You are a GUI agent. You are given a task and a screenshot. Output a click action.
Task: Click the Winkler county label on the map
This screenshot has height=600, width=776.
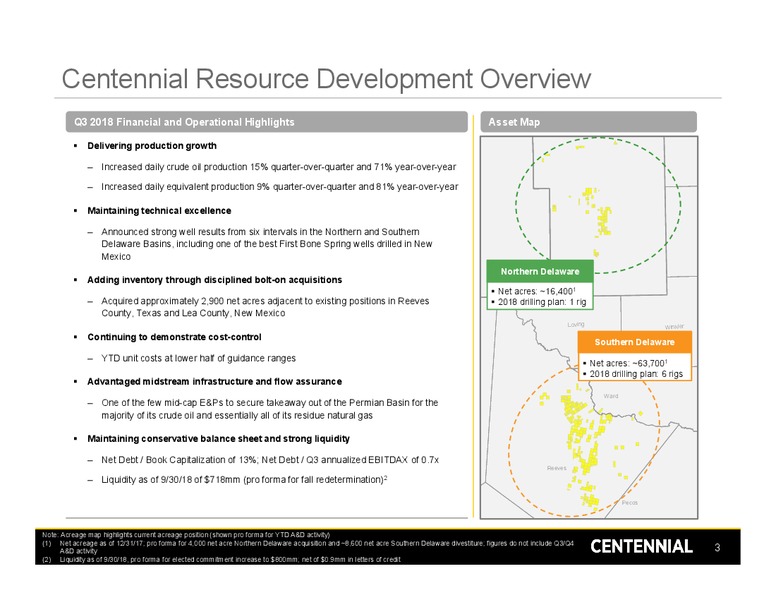pos(674,327)
